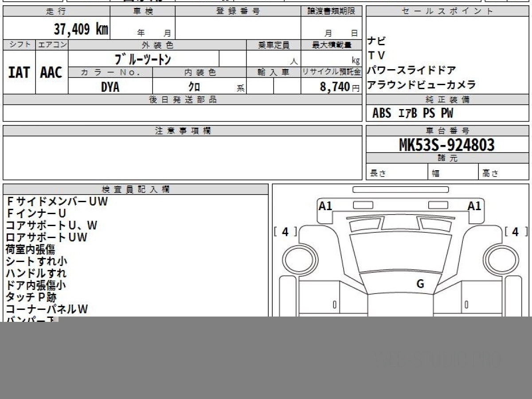
Task: Click the mileage value 37,409 km
Action: click(81, 29)
